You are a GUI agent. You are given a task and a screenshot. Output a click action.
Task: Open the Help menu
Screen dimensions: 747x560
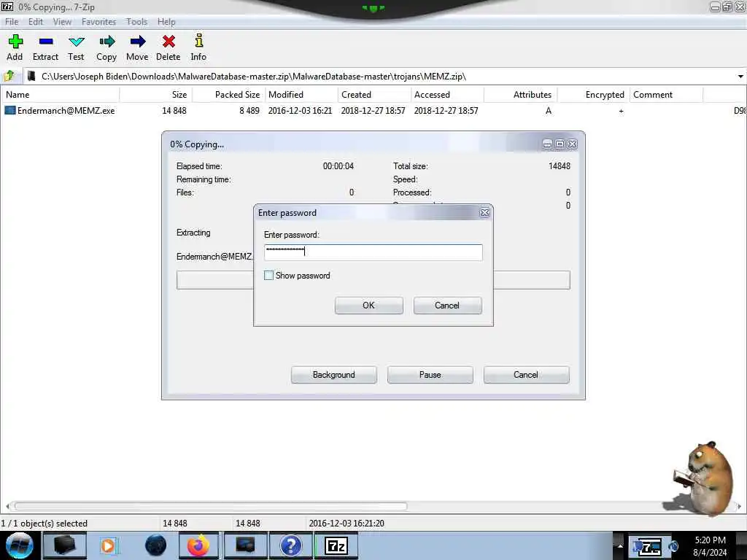[166, 21]
